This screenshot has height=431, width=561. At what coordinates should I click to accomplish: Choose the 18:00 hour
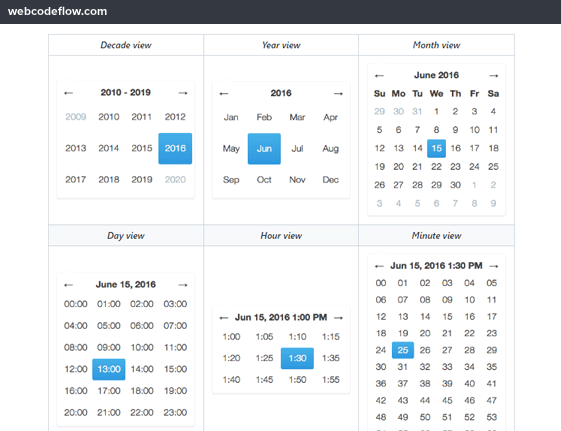142,391
